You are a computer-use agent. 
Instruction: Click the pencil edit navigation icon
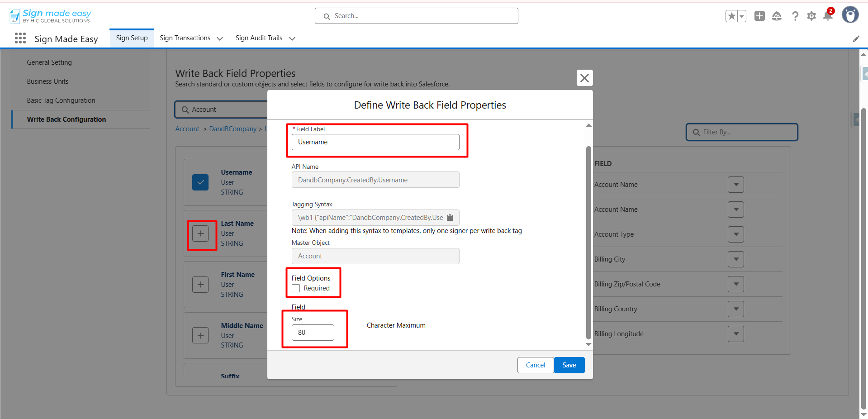tap(856, 39)
